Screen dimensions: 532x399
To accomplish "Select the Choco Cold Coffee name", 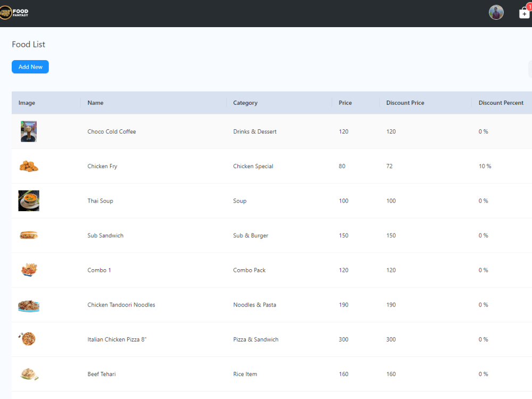I will pyautogui.click(x=112, y=131).
